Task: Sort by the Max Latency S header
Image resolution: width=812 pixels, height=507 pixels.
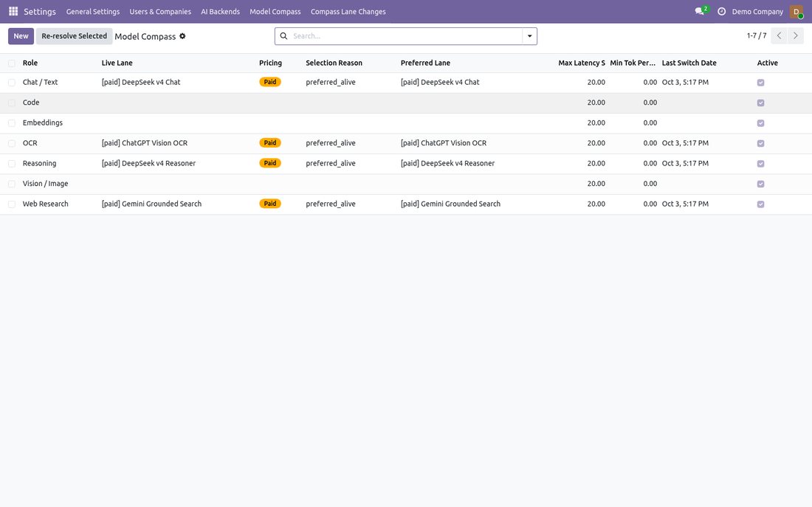Action: pyautogui.click(x=582, y=63)
